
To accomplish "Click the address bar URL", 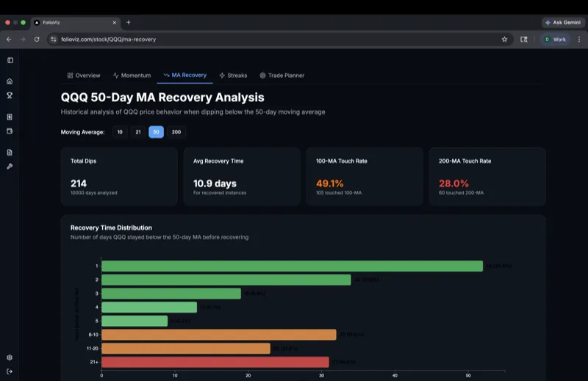I will [108, 40].
